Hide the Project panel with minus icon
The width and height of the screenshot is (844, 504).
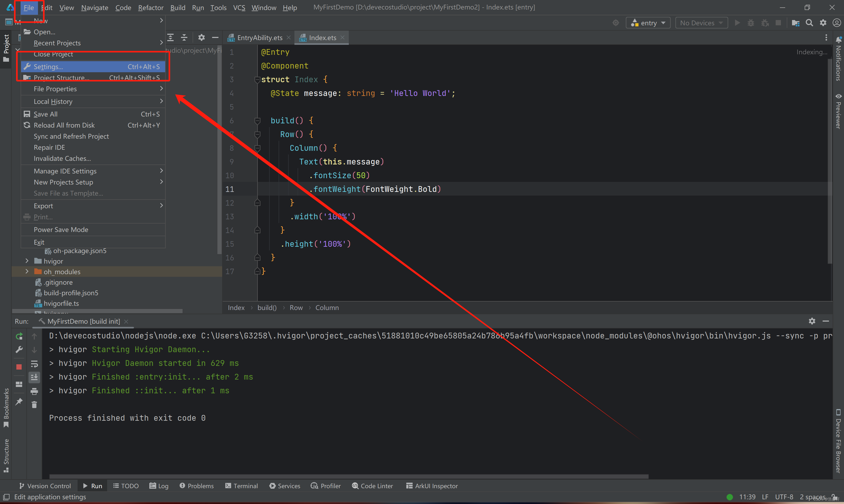[215, 37]
